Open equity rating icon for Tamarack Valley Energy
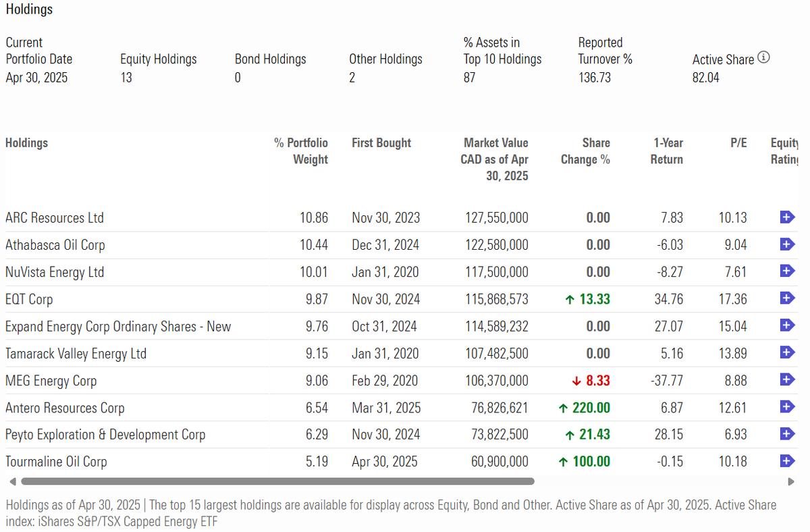The image size is (810, 532). pyautogui.click(x=787, y=352)
